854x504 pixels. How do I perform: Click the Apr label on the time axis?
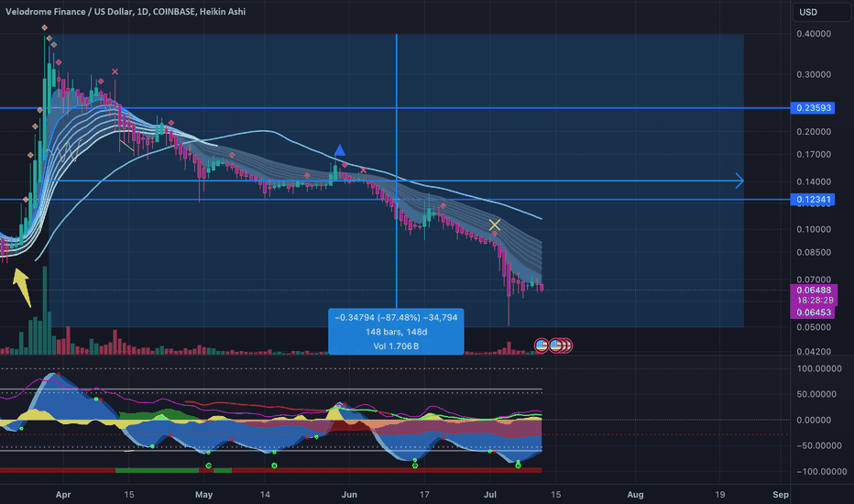[x=63, y=495]
